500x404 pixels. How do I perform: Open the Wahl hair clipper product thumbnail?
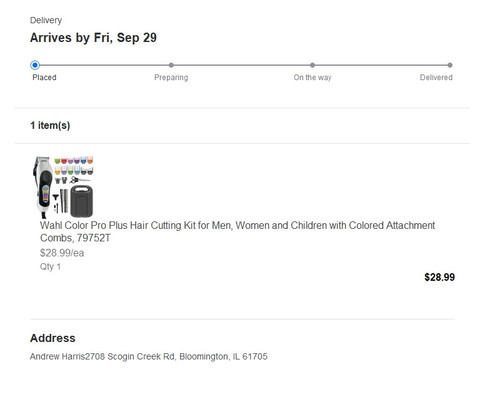click(63, 187)
